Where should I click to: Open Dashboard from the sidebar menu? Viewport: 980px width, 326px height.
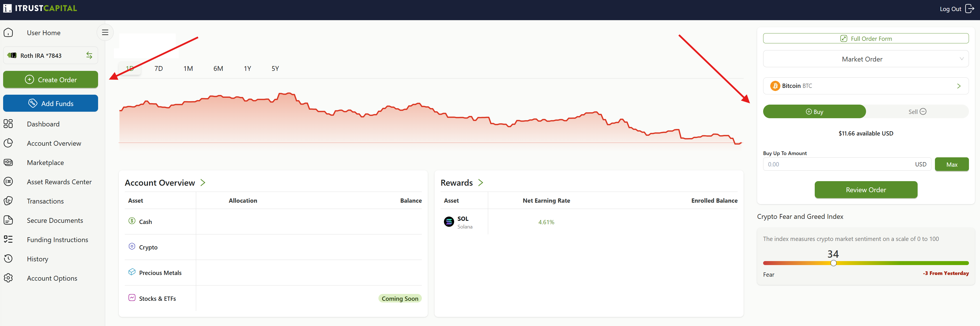click(x=43, y=124)
